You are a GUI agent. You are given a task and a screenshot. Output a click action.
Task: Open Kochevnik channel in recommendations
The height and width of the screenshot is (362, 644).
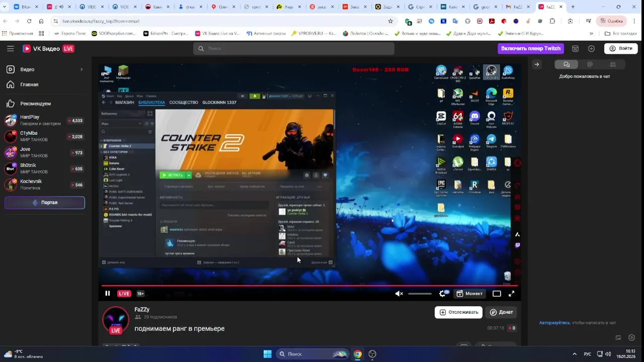44,185
